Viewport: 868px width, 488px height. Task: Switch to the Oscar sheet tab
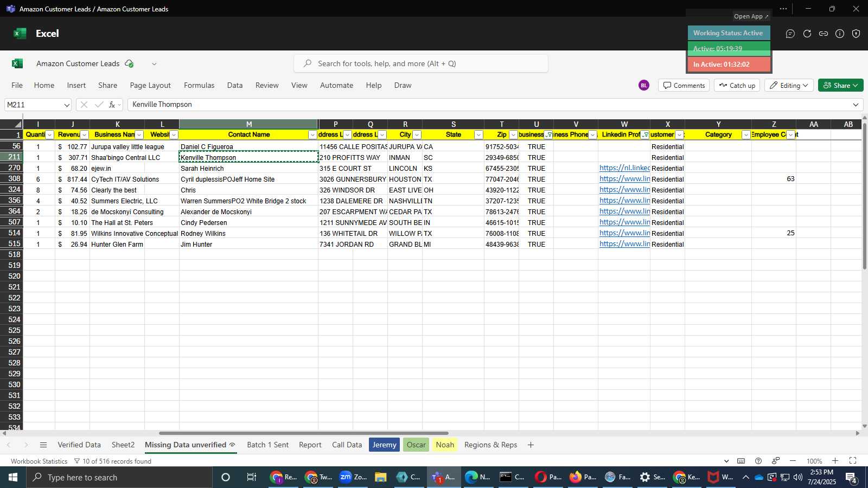(x=416, y=445)
